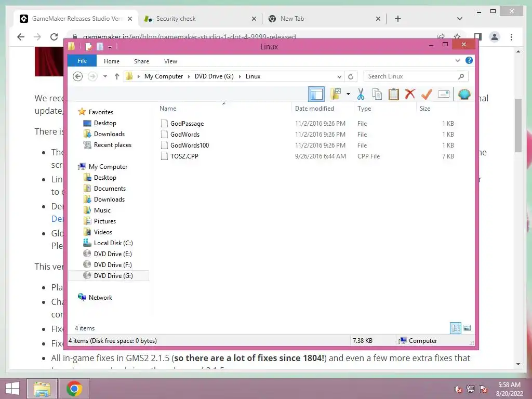Reload the page in Chrome
The height and width of the screenshot is (399, 532).
tap(54, 37)
